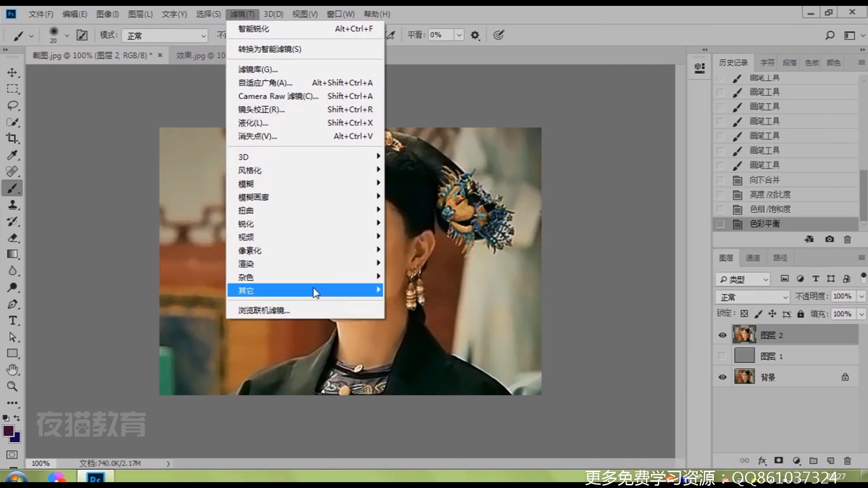Select the Hand tool
The width and height of the screenshot is (868, 488).
[x=12, y=370]
